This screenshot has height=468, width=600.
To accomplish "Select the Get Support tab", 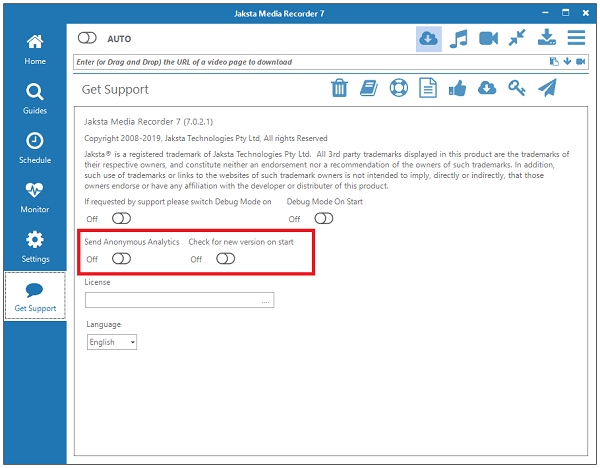I will pos(35,296).
